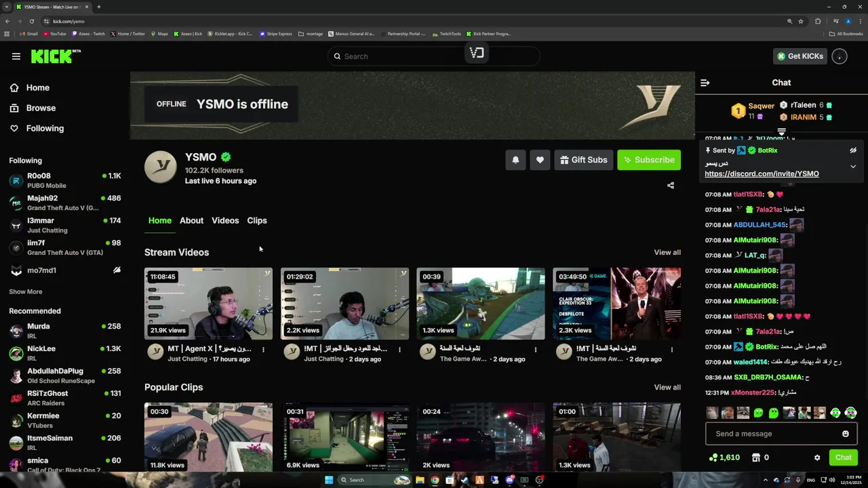Open the hamburger sidebar menu
Image resolution: width=868 pixels, height=488 pixels.
[16, 56]
